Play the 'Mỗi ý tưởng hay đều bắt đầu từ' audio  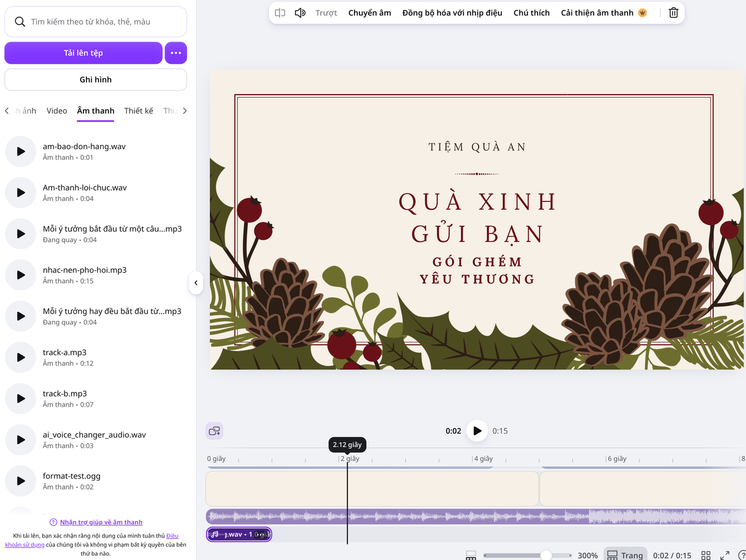point(21,316)
